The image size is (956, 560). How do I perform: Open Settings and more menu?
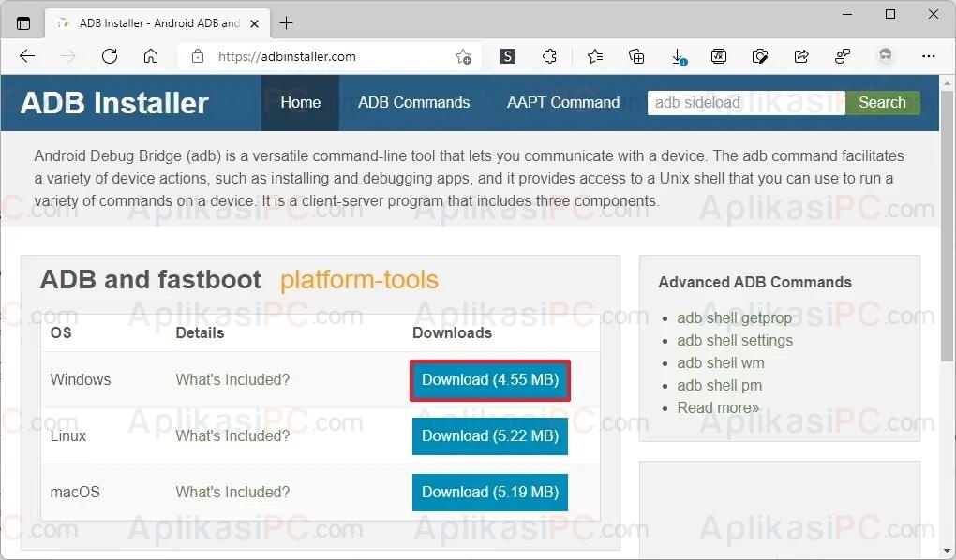click(x=929, y=57)
